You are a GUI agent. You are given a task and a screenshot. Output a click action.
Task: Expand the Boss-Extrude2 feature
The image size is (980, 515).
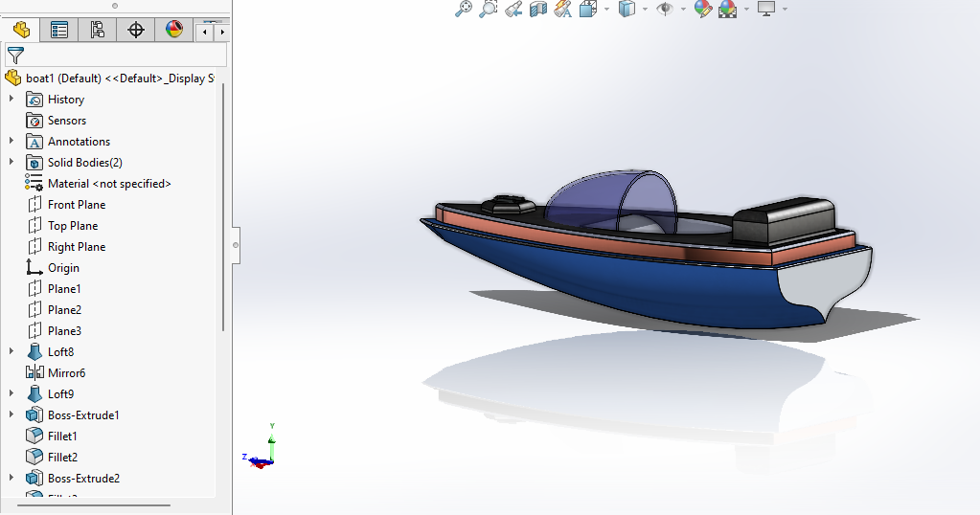[11, 478]
